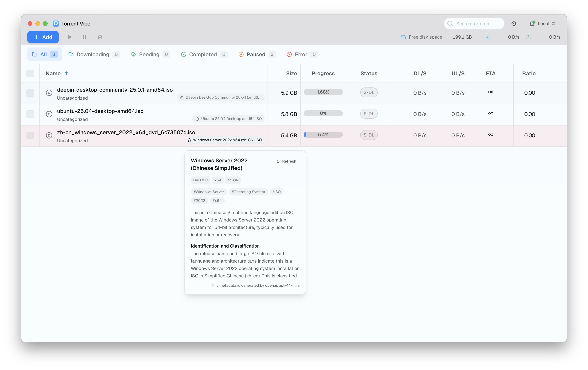
Task: Click the paused status icon beside ubuntu torrent
Action: (49, 114)
